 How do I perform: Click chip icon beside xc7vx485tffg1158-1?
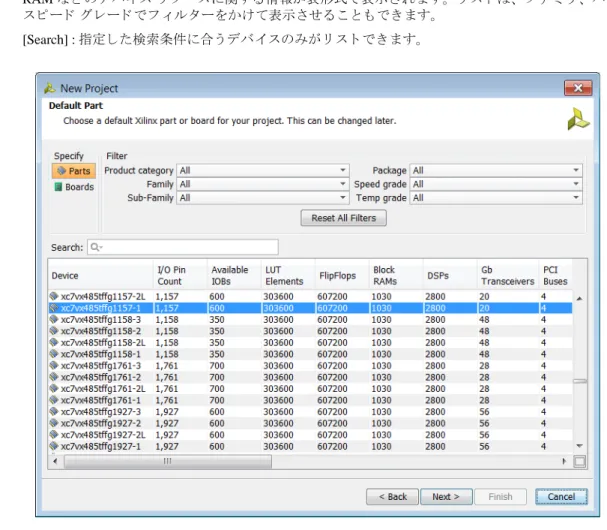[54, 354]
